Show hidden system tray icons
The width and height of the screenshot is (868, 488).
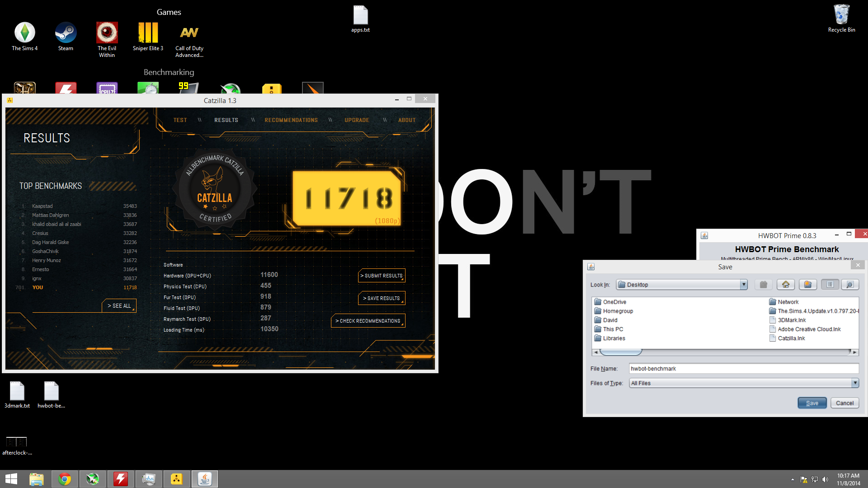click(x=793, y=479)
